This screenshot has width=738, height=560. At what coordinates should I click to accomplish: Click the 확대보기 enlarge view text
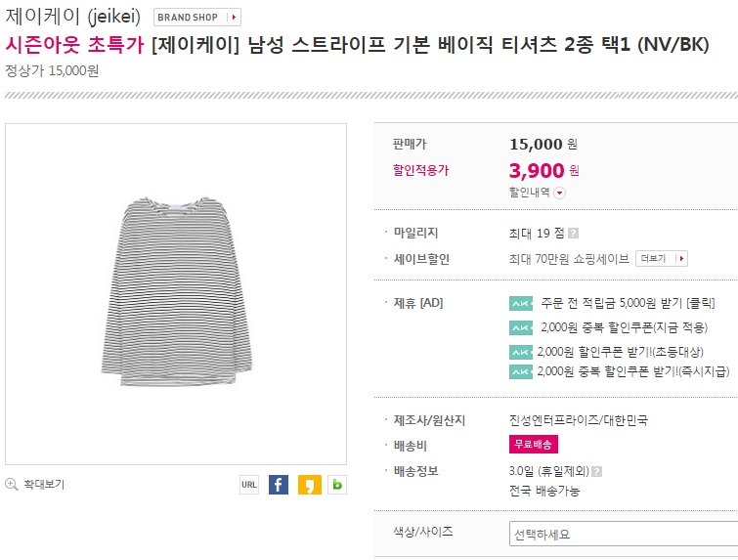coord(44,484)
